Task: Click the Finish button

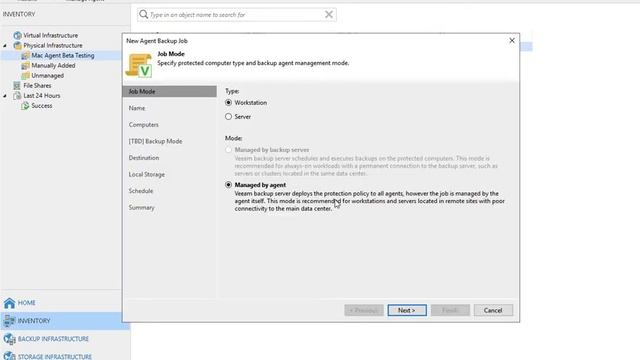Action: (450, 310)
